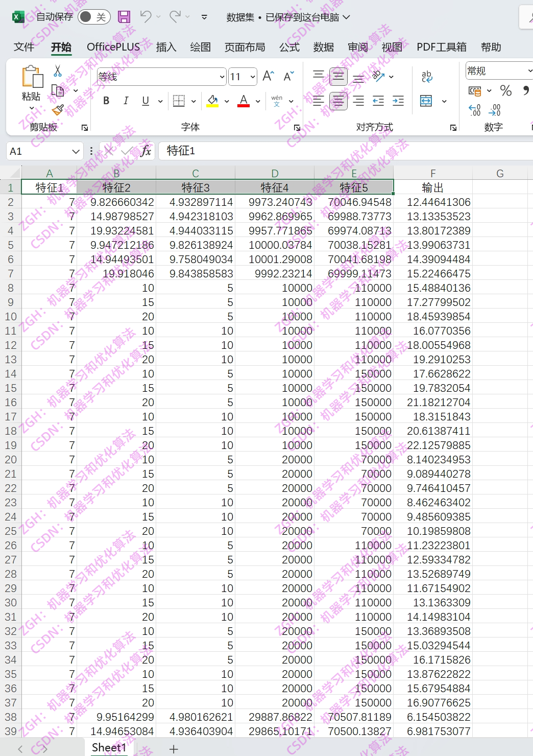The height and width of the screenshot is (756, 533).
Task: Toggle AutoSave off switch
Action: 93,17
